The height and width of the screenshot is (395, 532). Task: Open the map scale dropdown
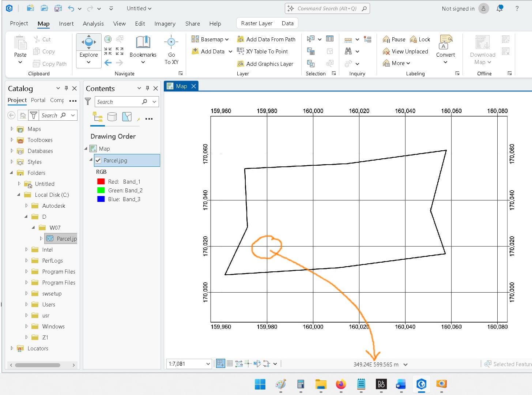208,364
